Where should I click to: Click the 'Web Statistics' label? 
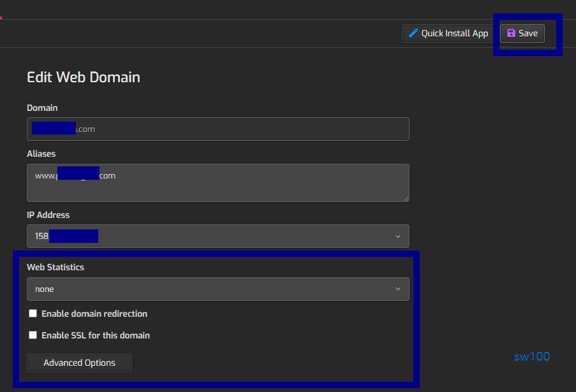click(55, 267)
